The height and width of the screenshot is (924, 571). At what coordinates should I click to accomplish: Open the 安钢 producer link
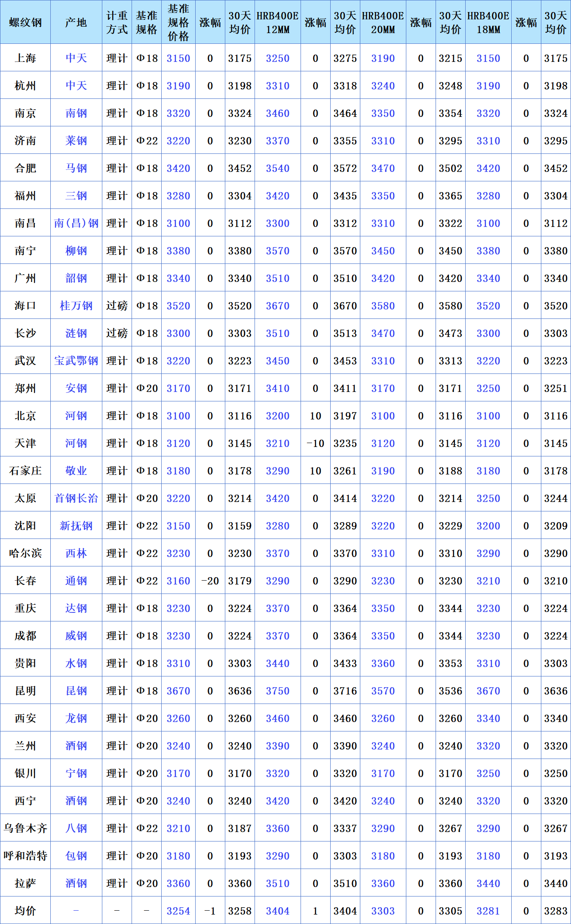point(76,388)
